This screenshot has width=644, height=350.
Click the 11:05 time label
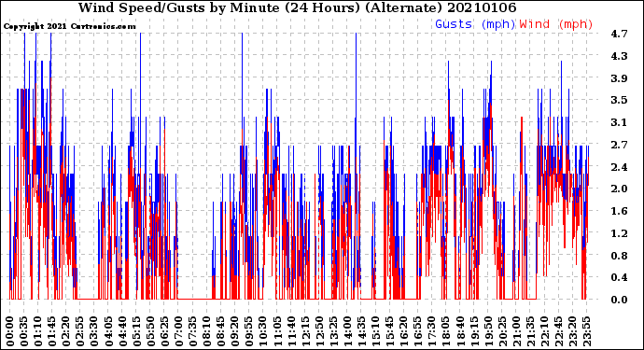coord(277,331)
